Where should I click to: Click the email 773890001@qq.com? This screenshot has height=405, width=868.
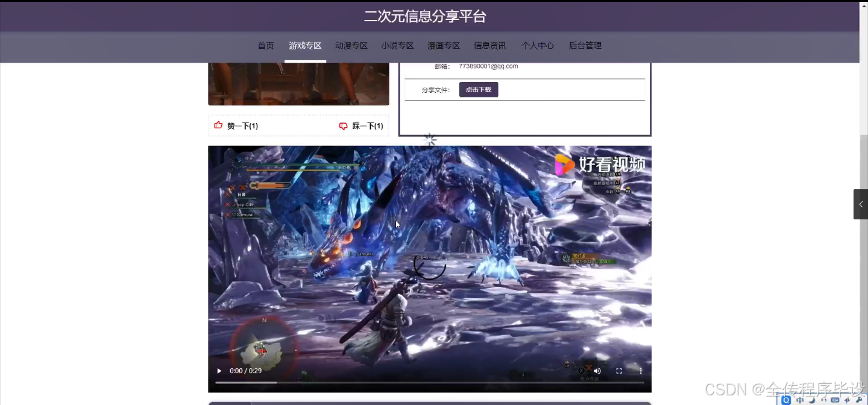coord(488,66)
